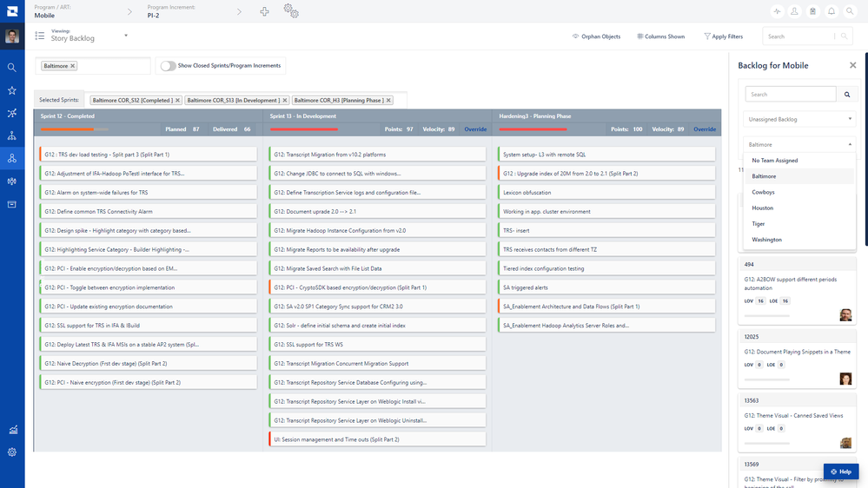Open settings gear in left sidebar
868x488 pixels.
tap(12, 452)
